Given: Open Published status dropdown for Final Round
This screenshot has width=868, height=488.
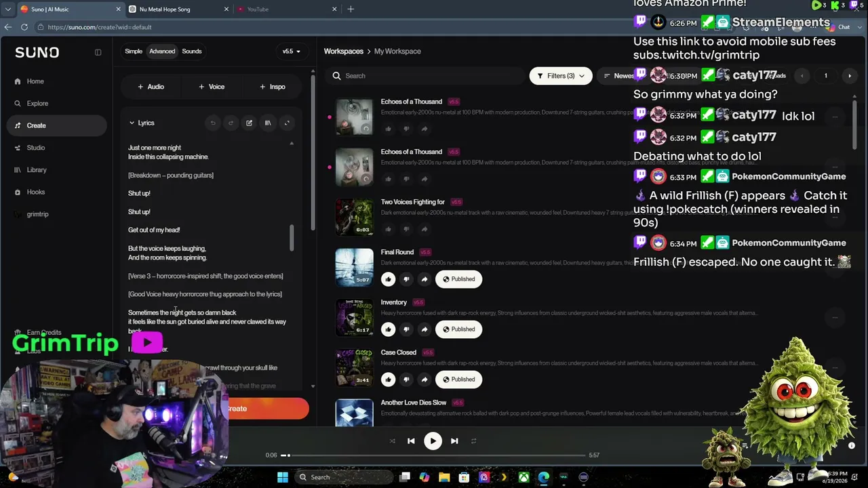Looking at the screenshot, I should click(459, 279).
